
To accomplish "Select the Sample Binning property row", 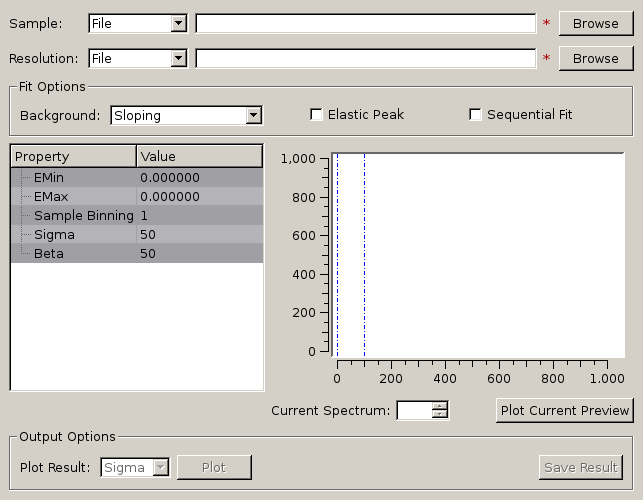I will 83,215.
